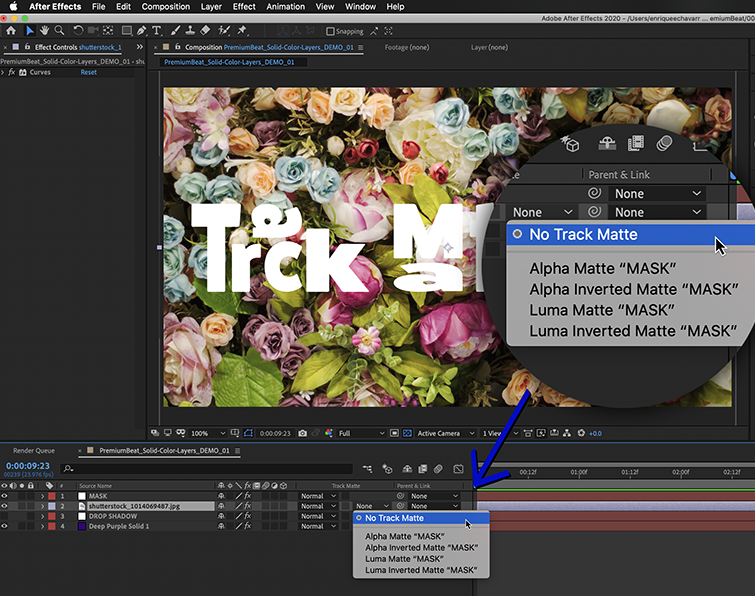Screen dimensions: 755x596
Task: Select the Type tool
Action: (x=157, y=31)
